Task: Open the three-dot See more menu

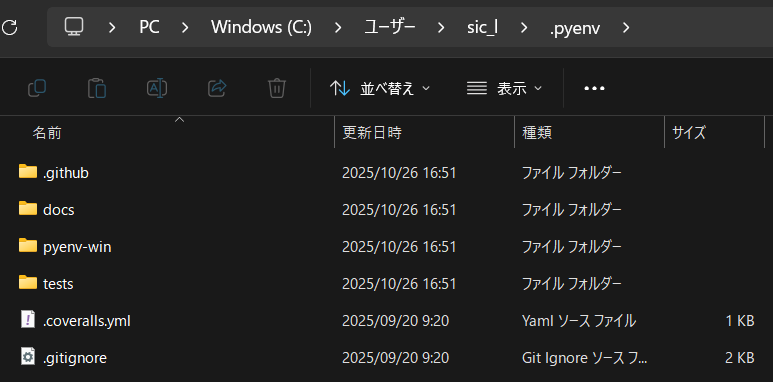Action: point(594,88)
